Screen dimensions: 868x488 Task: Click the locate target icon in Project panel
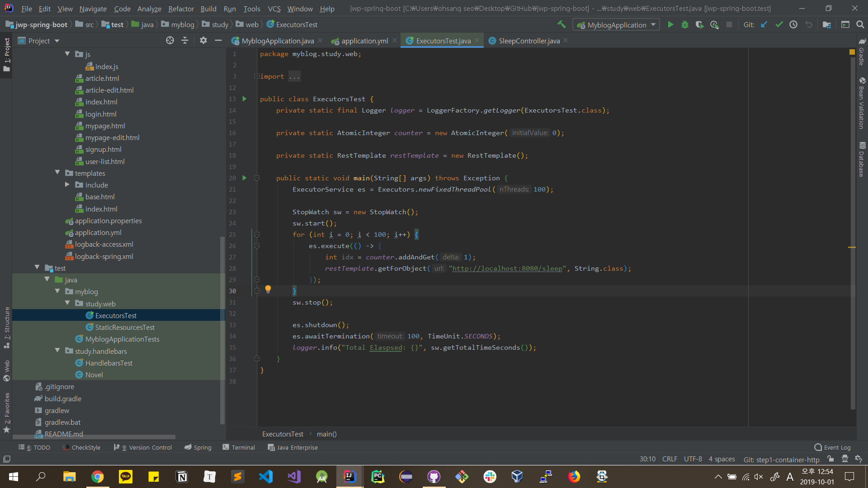pyautogui.click(x=170, y=41)
